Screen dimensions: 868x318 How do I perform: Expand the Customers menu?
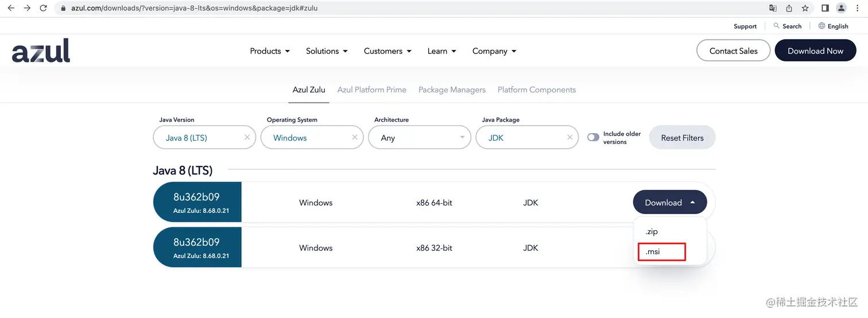387,51
